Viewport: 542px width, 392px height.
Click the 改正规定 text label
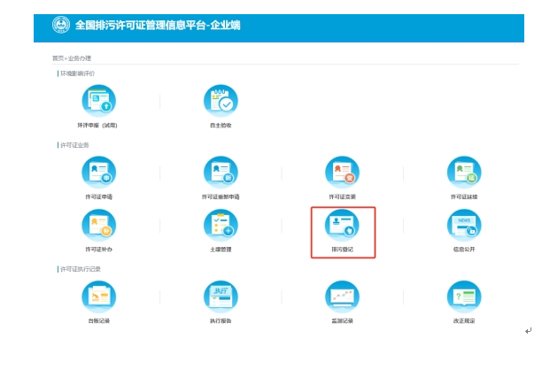point(464,321)
